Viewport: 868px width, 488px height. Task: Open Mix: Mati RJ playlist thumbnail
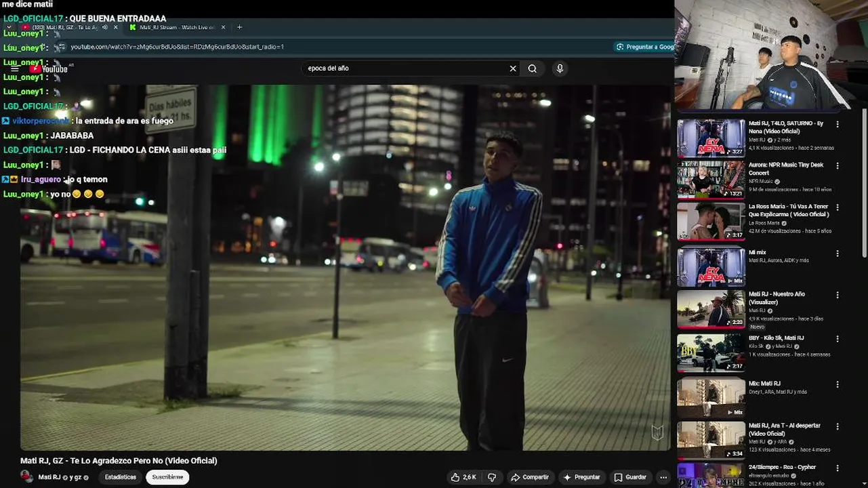[711, 398]
